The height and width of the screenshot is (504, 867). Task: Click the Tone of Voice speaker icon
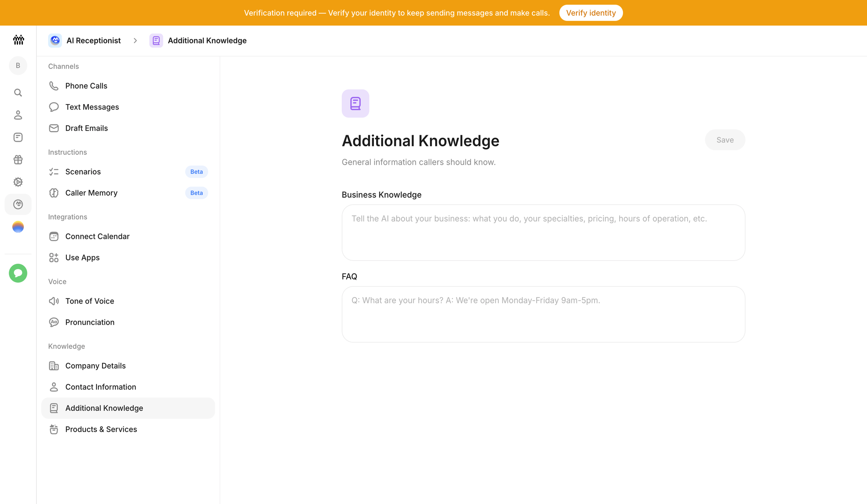click(x=54, y=301)
